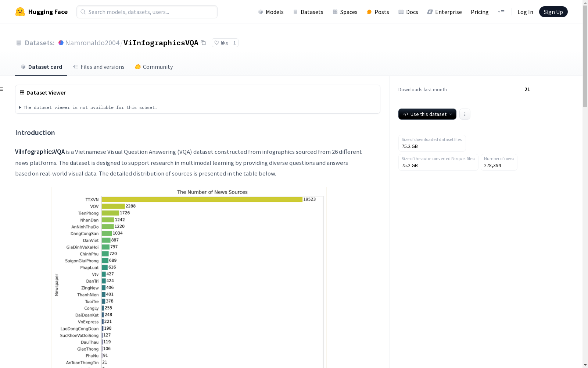The image size is (588, 368).
Task: Click the like count 1
Action: (234, 43)
